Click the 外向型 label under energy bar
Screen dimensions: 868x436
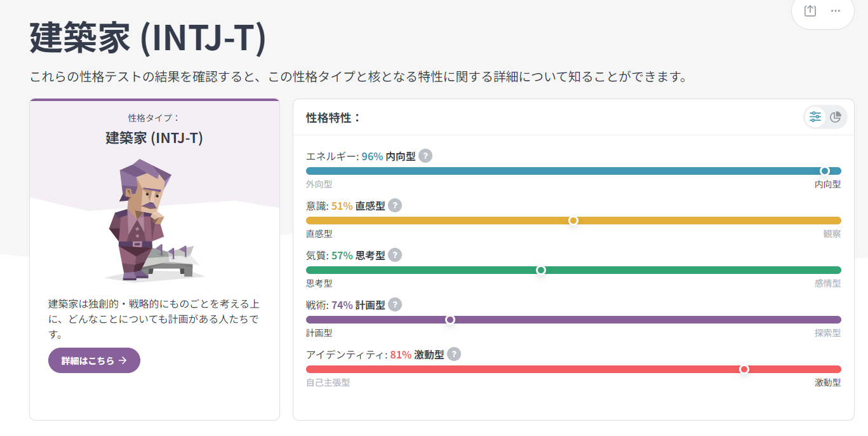(319, 184)
